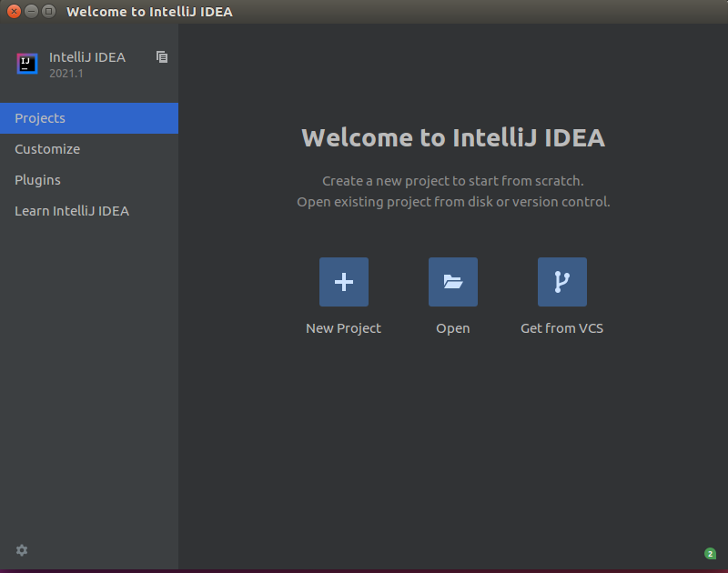
Task: Click the New Project label
Action: click(343, 328)
